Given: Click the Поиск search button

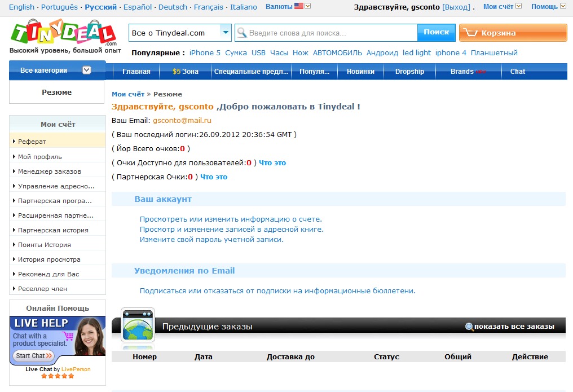Looking at the screenshot, I should point(436,32).
